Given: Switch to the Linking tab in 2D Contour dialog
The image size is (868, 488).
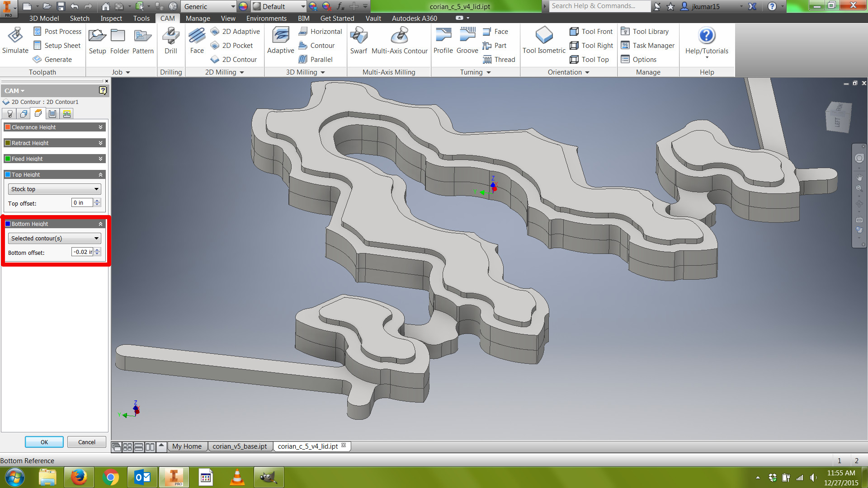Looking at the screenshot, I should (67, 114).
